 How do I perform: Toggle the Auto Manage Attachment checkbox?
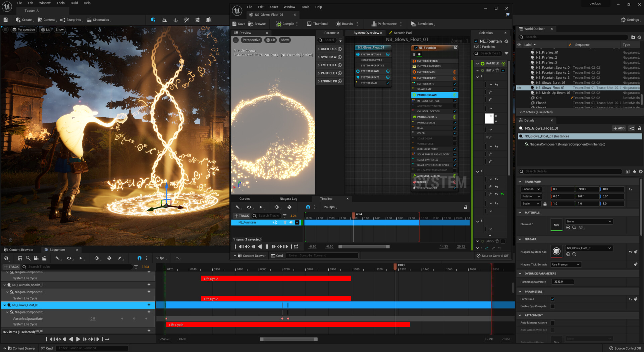coord(552,323)
